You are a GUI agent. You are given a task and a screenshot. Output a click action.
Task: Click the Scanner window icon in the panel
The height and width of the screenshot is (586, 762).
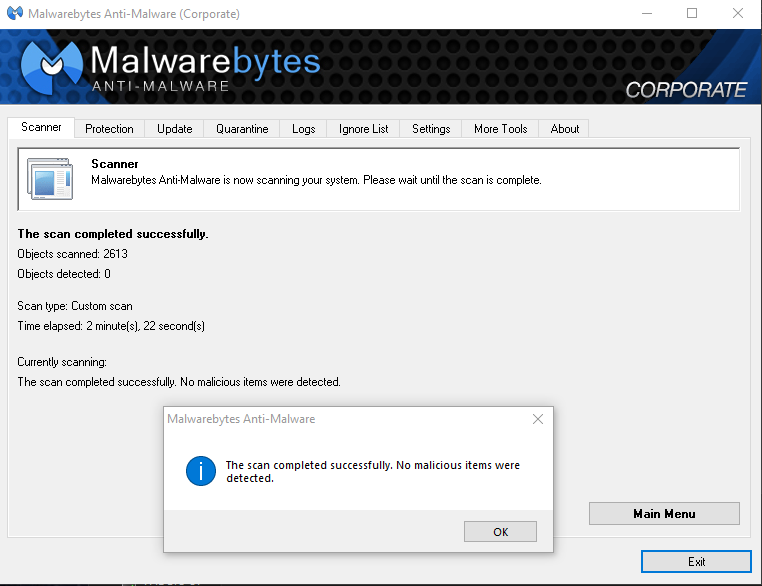50,178
